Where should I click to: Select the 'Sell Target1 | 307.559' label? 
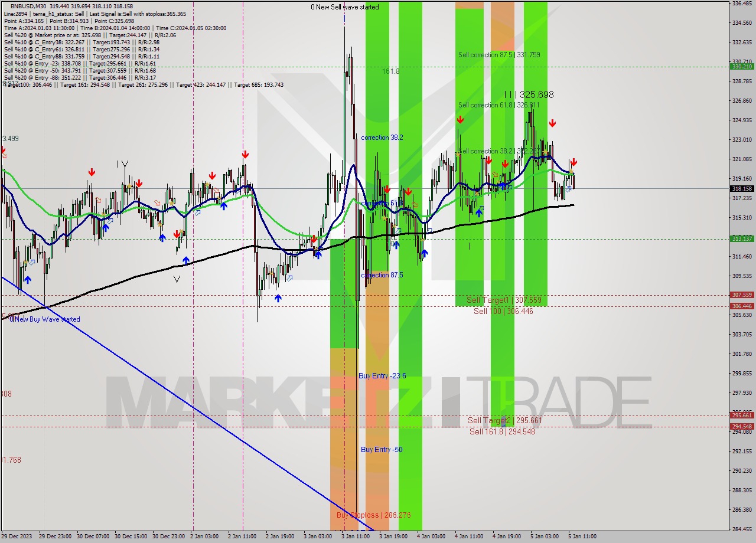[x=504, y=300]
